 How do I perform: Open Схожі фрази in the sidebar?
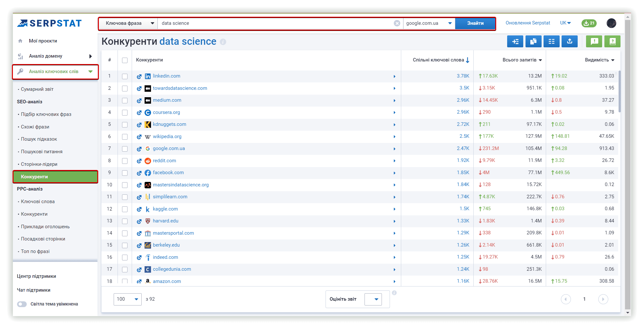35,127
